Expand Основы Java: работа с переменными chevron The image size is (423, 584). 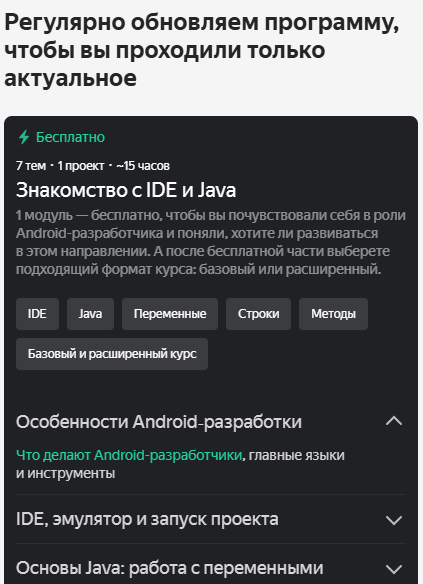394,569
